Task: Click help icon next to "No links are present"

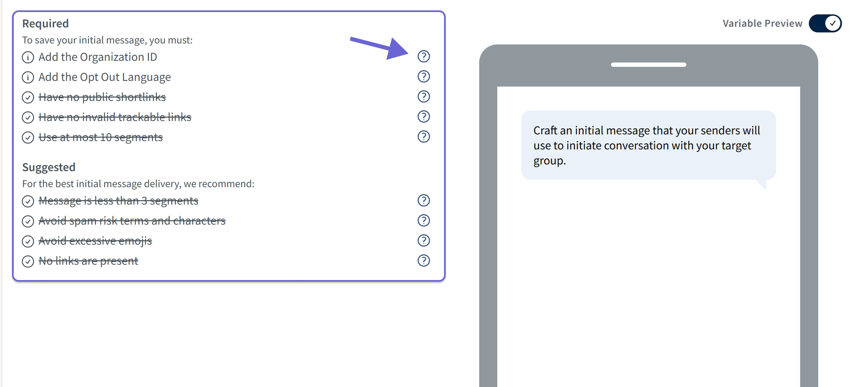Action: coord(424,260)
